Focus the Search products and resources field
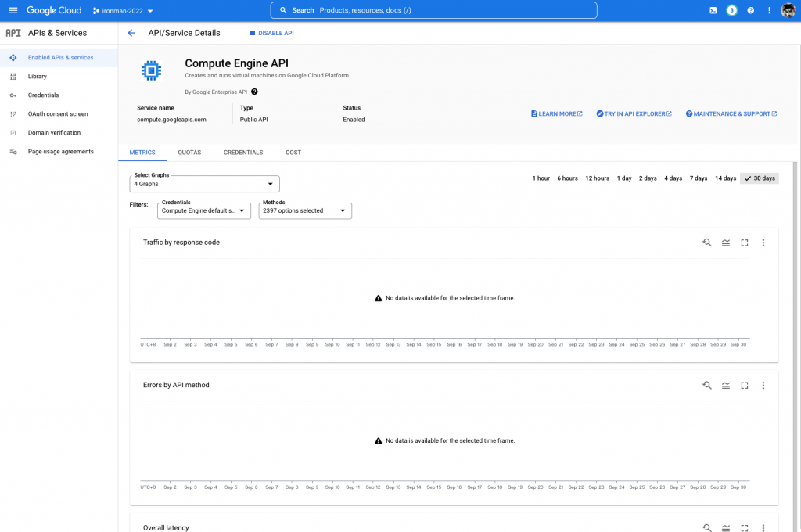 (433, 10)
